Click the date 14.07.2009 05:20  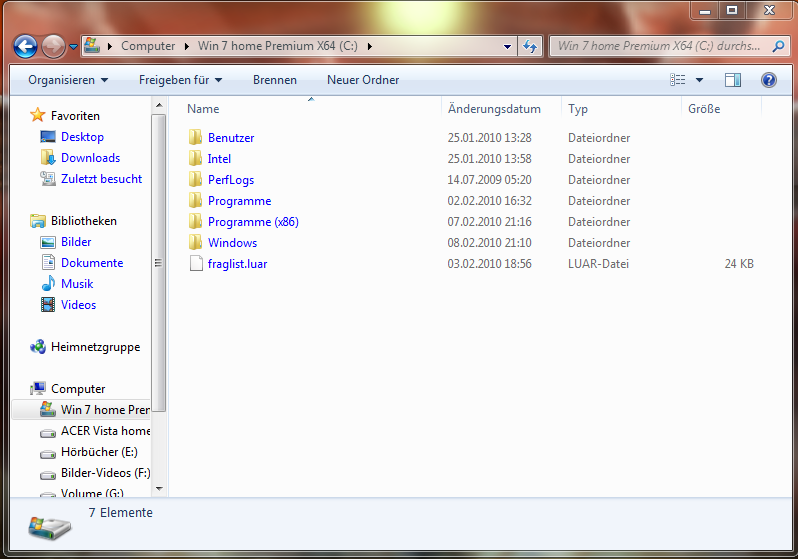[489, 180]
